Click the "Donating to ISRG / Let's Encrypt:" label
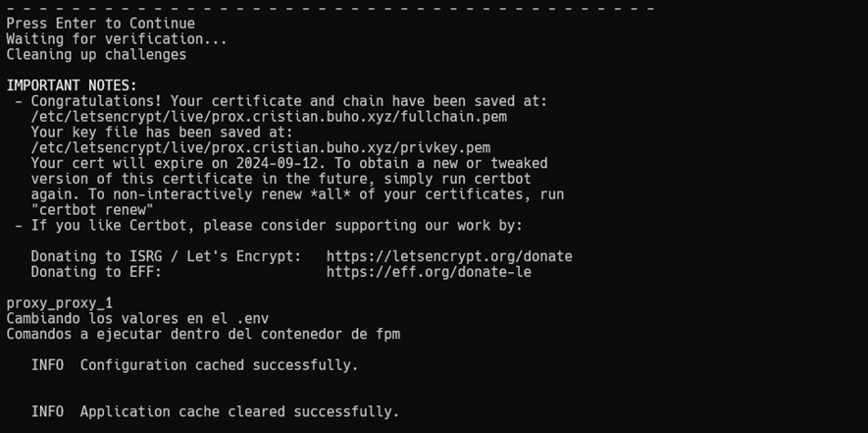The height and width of the screenshot is (433, 868). coord(166,256)
